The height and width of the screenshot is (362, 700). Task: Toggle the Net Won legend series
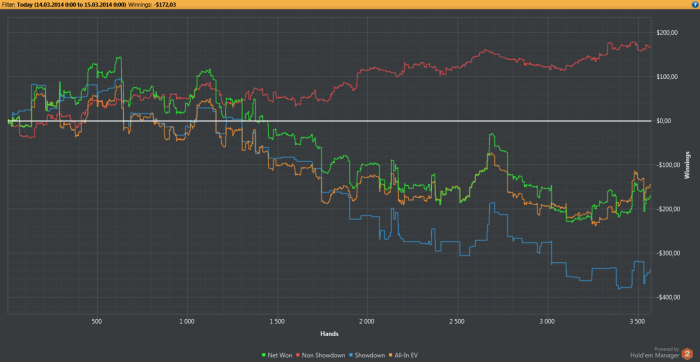pyautogui.click(x=277, y=355)
